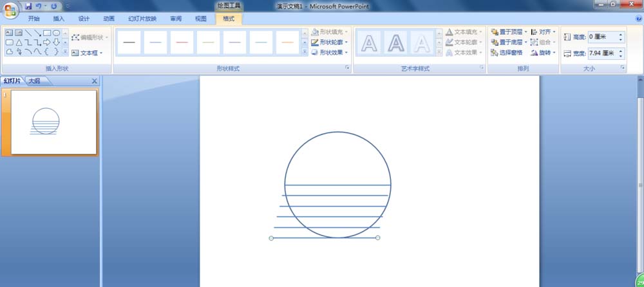
Task: Click the 选择窗格 selection pane button
Action: [x=507, y=53]
